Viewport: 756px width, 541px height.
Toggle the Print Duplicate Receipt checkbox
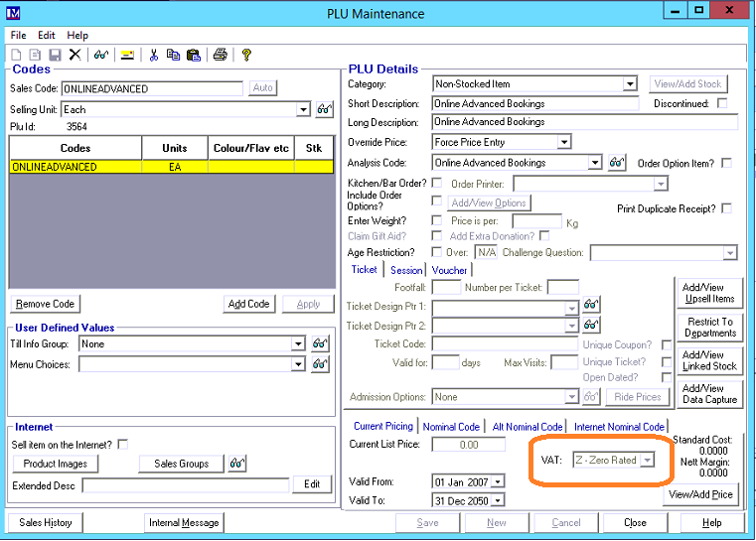pos(727,208)
